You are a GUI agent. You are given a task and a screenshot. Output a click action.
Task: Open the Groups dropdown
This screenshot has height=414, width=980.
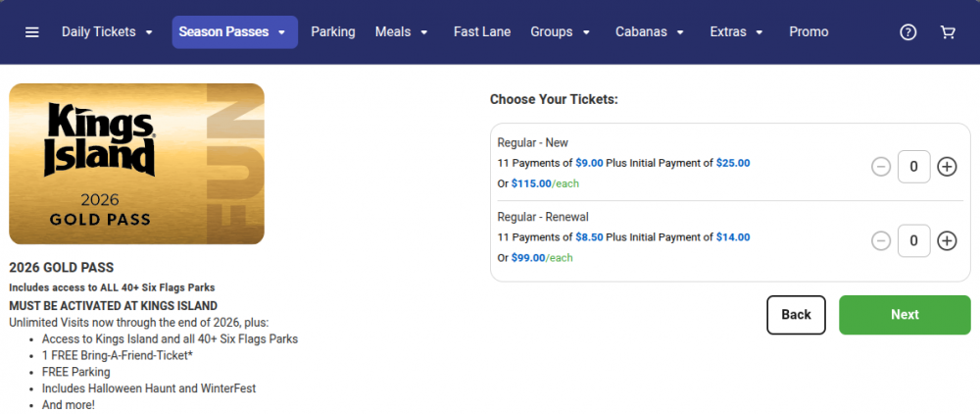561,32
